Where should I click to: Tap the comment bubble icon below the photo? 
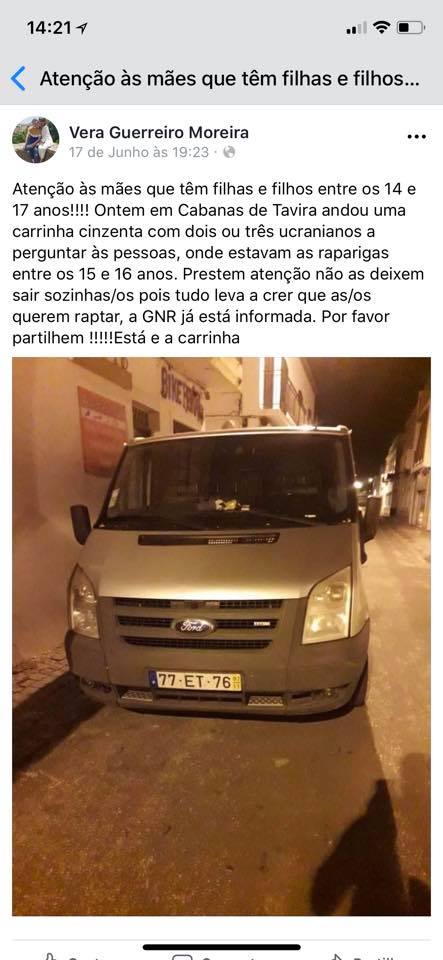(182, 956)
